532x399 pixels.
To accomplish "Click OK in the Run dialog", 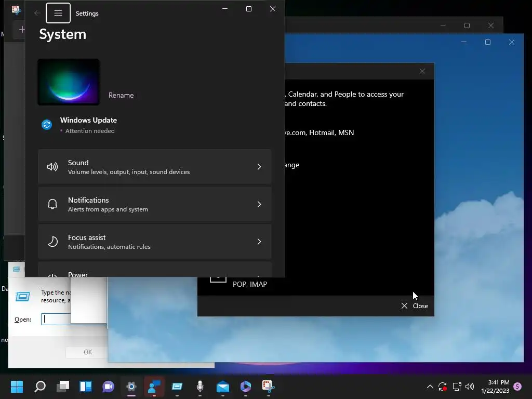I will (88, 352).
